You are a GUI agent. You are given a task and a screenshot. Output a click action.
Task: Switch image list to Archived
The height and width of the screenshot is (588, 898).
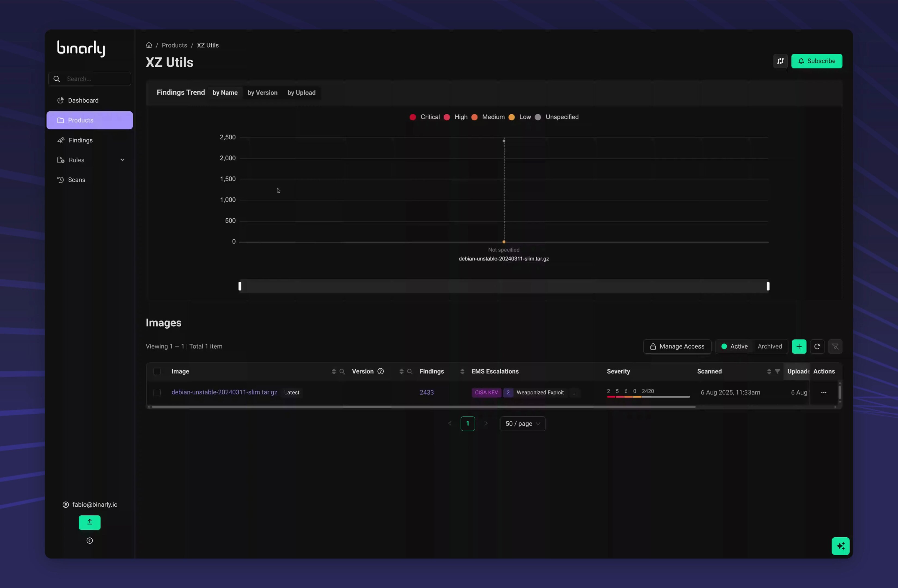click(x=769, y=346)
